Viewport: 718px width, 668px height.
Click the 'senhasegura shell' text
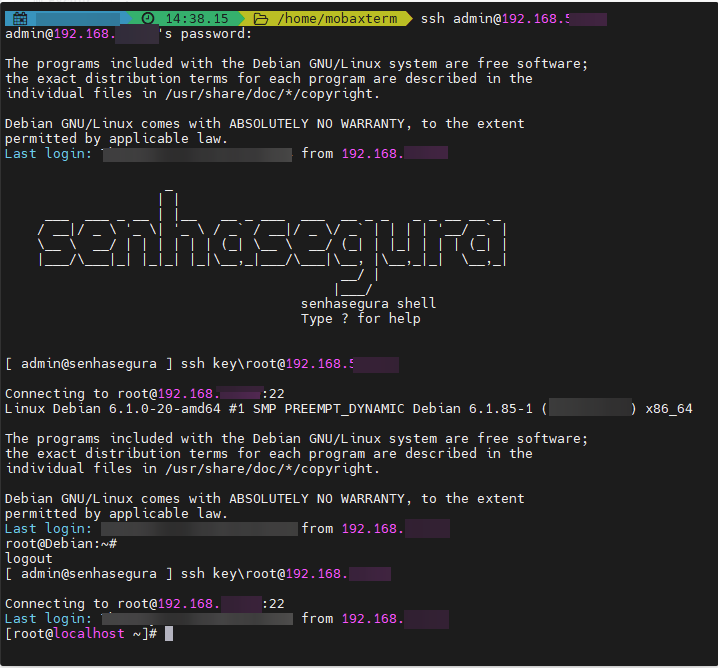point(368,304)
